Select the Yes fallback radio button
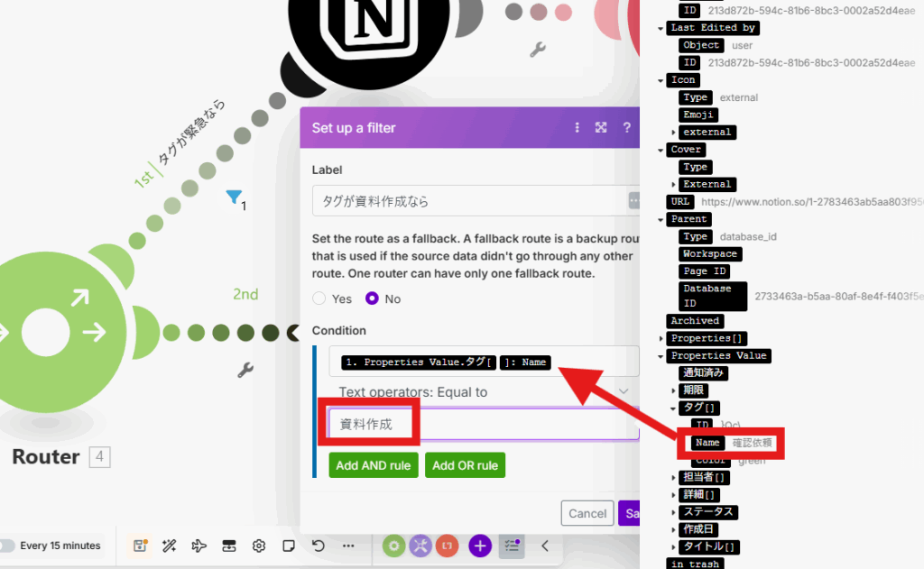 [x=319, y=298]
